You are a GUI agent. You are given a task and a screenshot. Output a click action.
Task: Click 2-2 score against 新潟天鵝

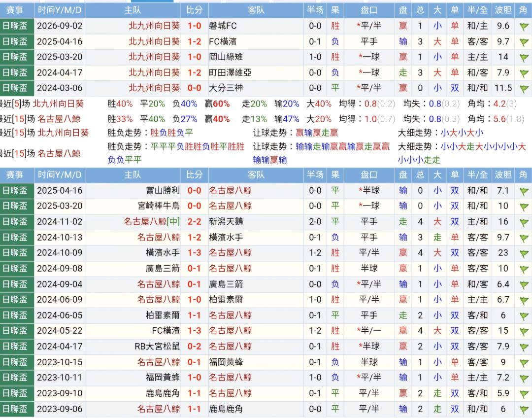coord(195,222)
